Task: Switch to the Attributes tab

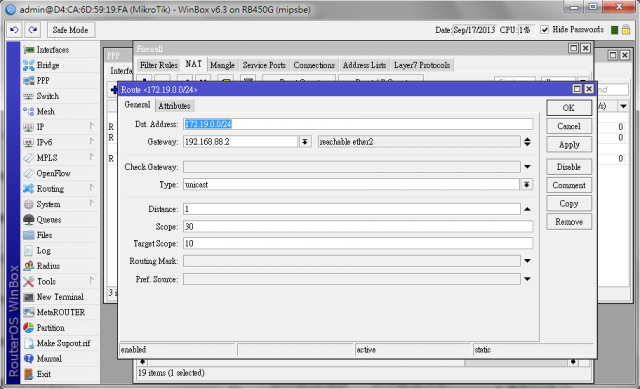Action: point(174,106)
